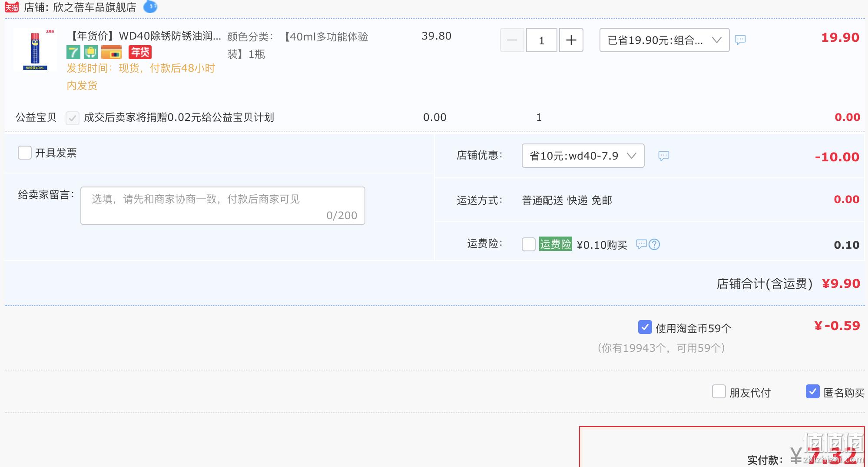This screenshot has width=868, height=467.
Task: Click the red 年货 badge icon
Action: pyautogui.click(x=140, y=52)
